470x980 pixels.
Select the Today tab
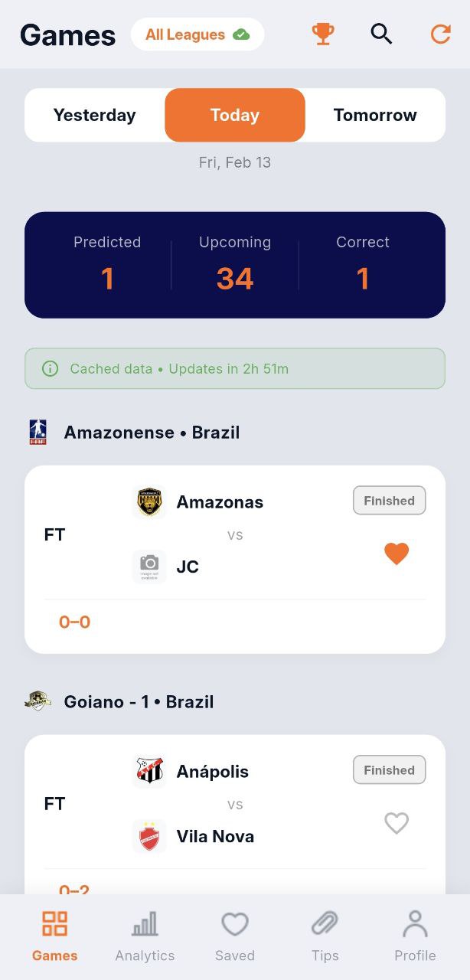pos(235,116)
